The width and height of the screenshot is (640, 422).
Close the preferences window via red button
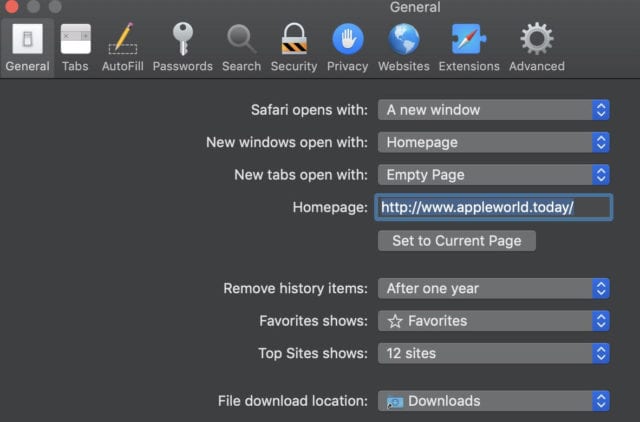pyautogui.click(x=13, y=6)
